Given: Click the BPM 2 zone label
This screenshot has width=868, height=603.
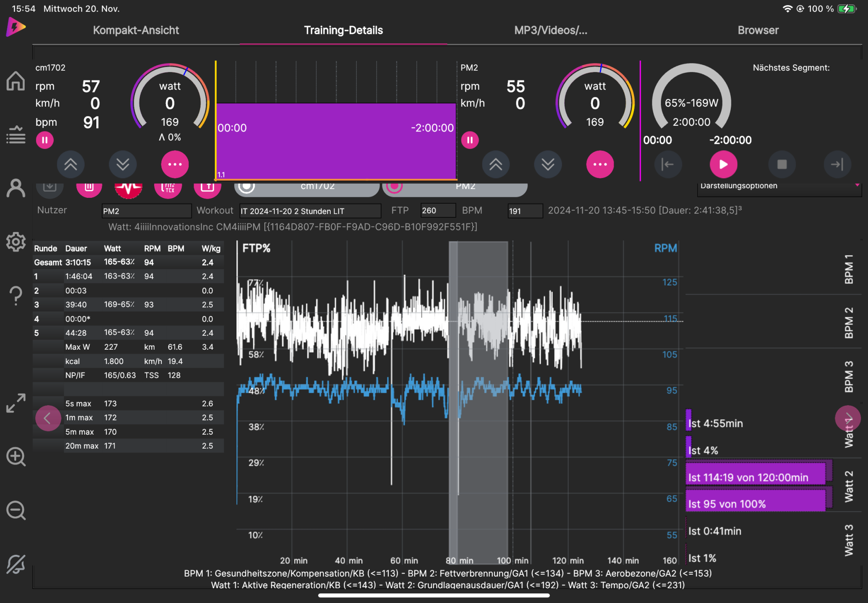Looking at the screenshot, I should [849, 323].
